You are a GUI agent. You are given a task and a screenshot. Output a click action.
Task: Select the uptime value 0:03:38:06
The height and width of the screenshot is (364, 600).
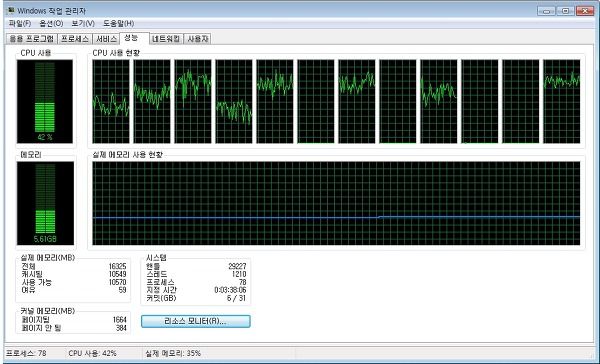pos(230,290)
